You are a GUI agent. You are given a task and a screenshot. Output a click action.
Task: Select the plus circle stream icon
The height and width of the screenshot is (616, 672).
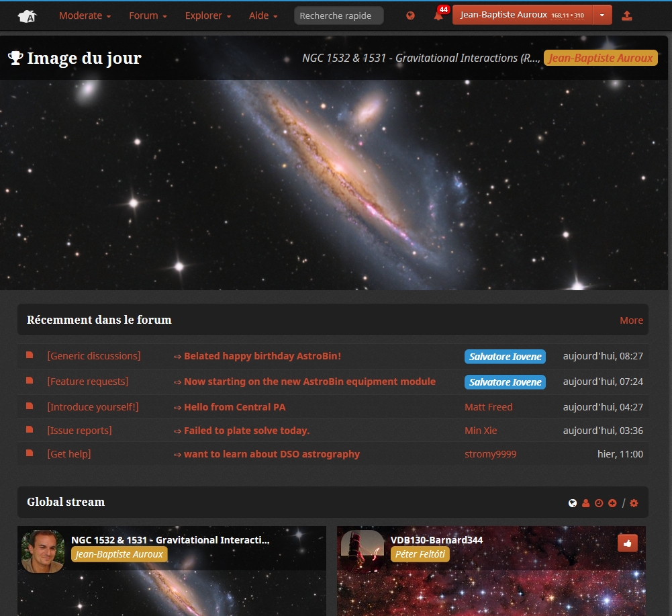[612, 503]
